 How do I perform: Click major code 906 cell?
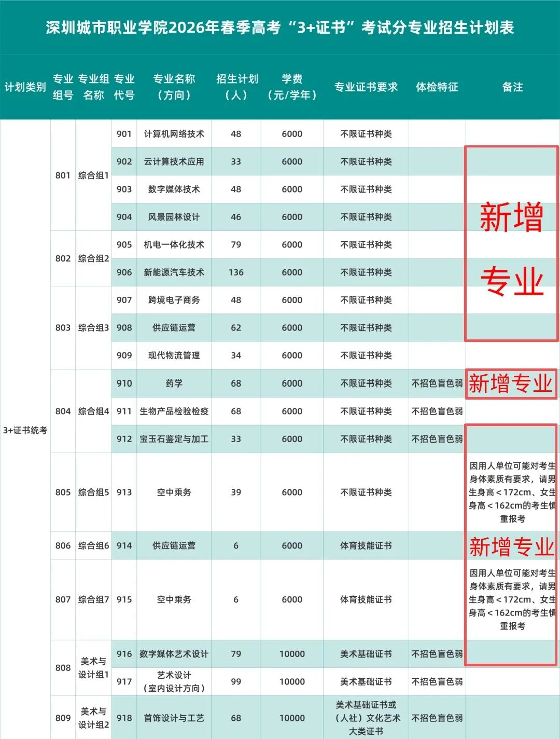click(x=124, y=272)
